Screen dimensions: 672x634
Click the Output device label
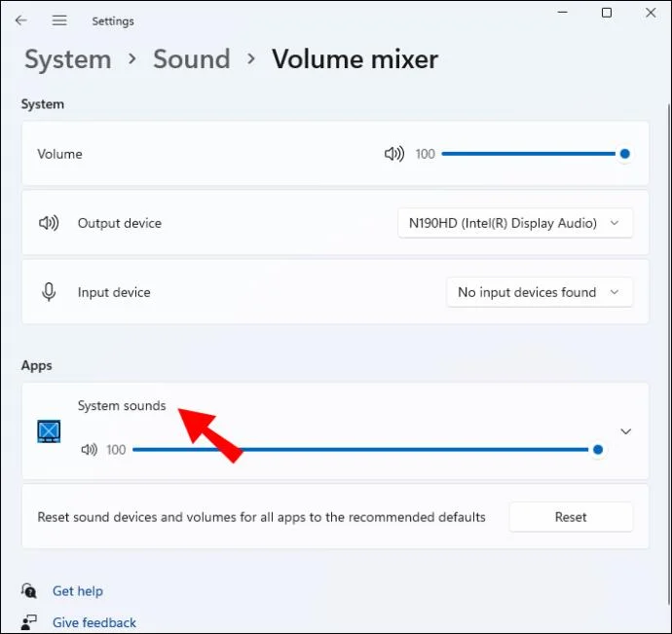pyautogui.click(x=120, y=223)
